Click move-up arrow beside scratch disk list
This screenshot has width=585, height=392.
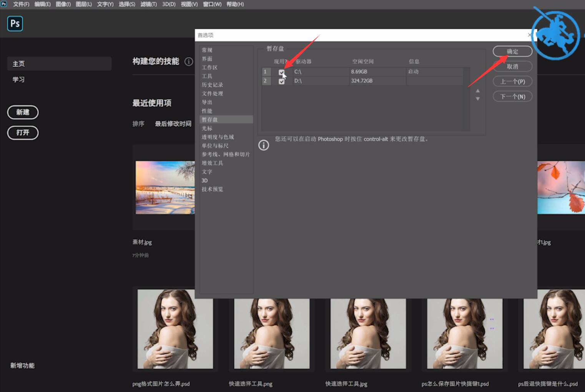(x=478, y=91)
